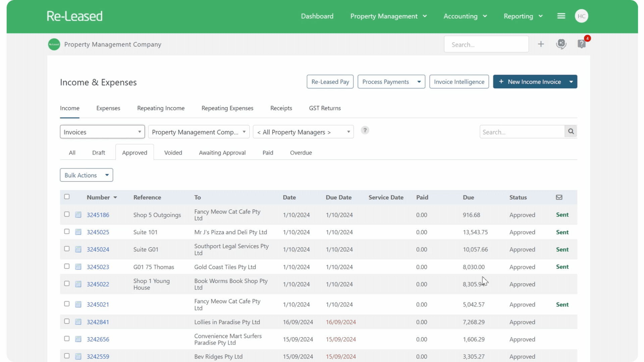
Task: Open the quick add plus icon
Action: 541,44
